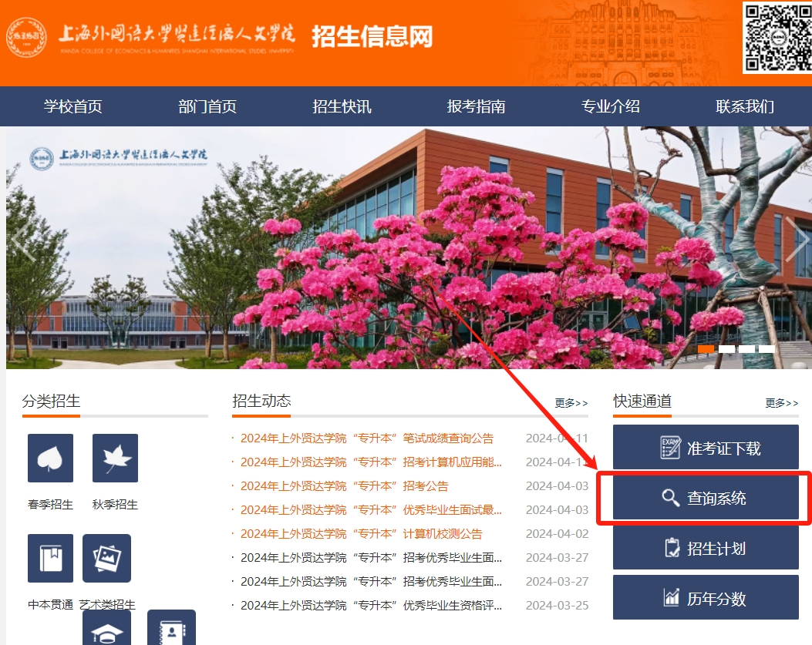Expand 更多 next to 招生动态
The height and width of the screenshot is (645, 812).
(x=569, y=403)
